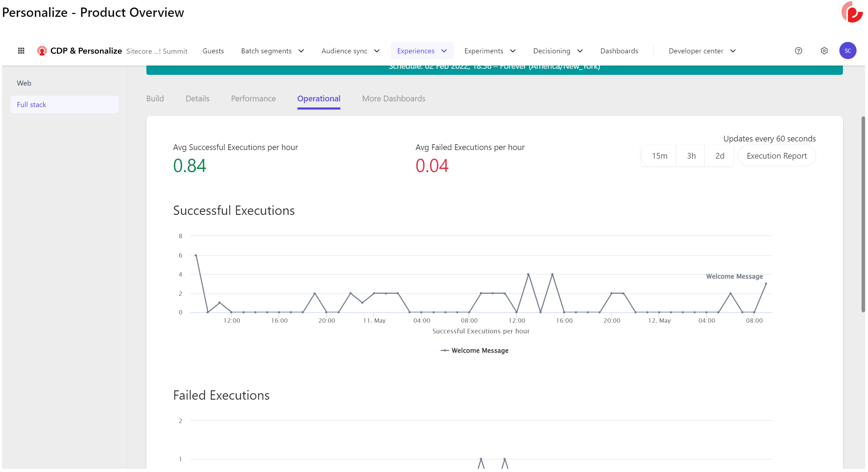This screenshot has height=472, width=868.
Task: Select the 3h time range
Action: coord(691,156)
